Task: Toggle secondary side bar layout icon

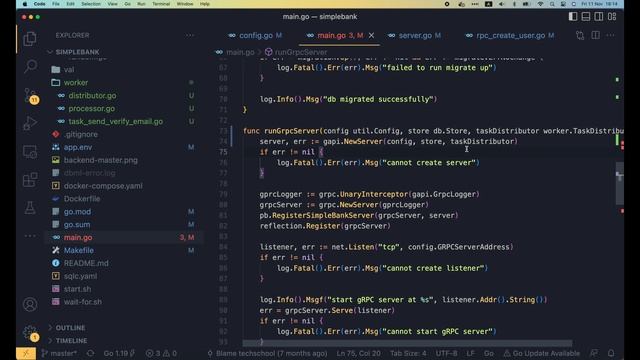Action: (x=599, y=17)
